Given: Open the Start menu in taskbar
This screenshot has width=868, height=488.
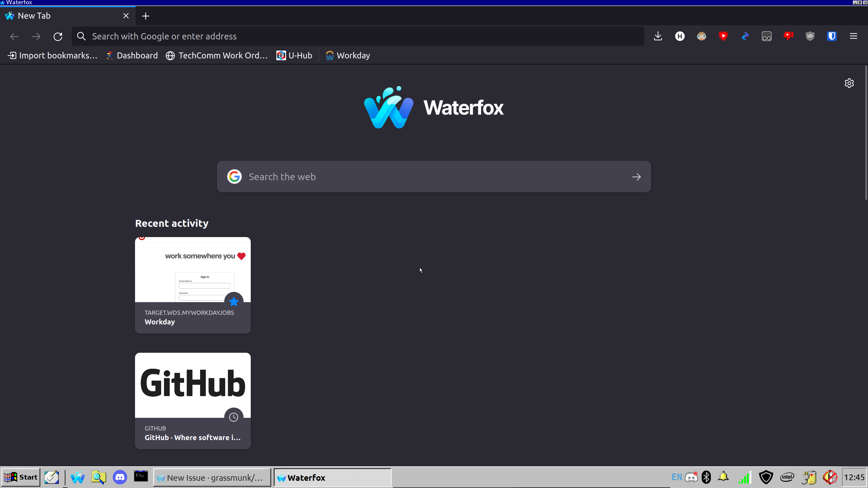Looking at the screenshot, I should (x=21, y=477).
